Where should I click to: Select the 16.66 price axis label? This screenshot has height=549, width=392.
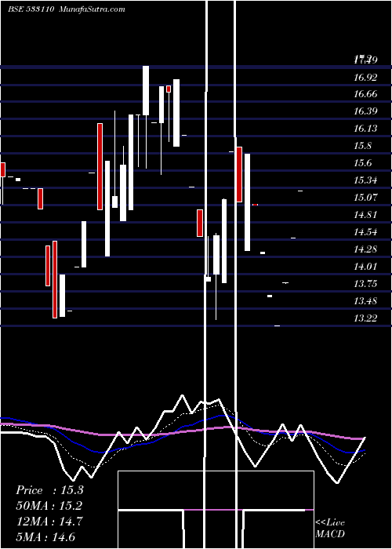pyautogui.click(x=365, y=94)
